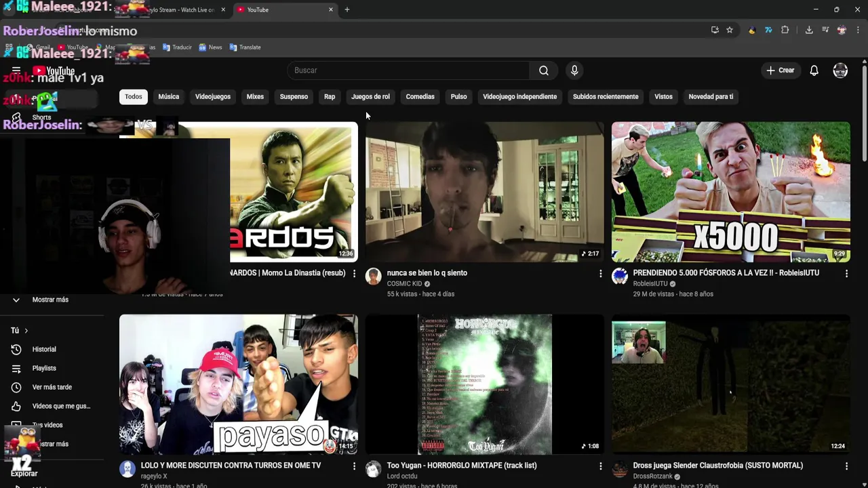Open options for 'nunca se bien lo q siento'
The width and height of the screenshot is (868, 488).
click(x=600, y=273)
